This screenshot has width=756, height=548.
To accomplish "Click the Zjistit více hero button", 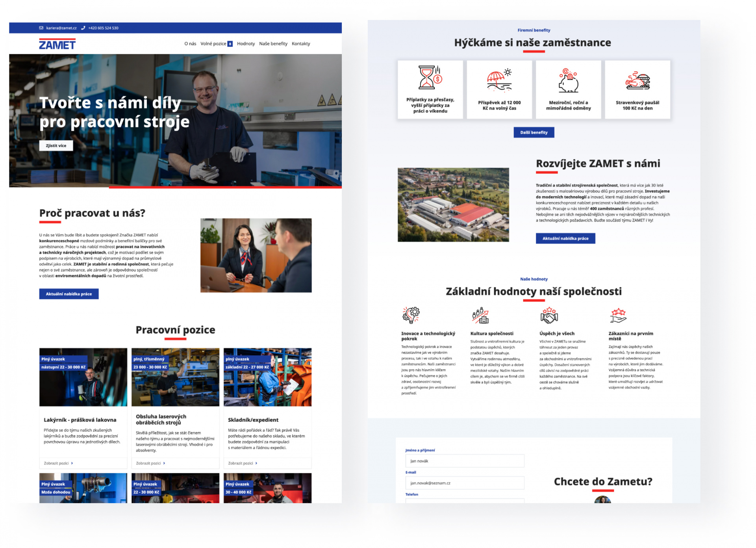I will pos(56,146).
